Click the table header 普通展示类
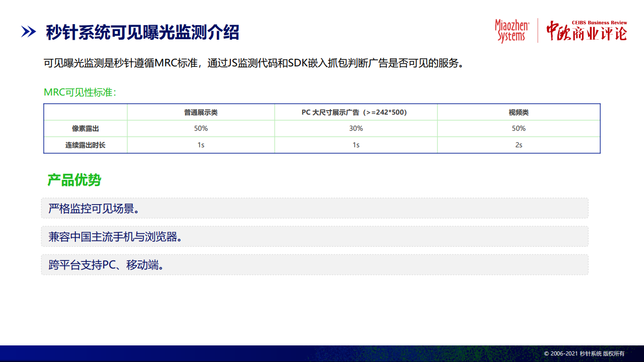Screen dimensions: 644x362 [x=201, y=113]
